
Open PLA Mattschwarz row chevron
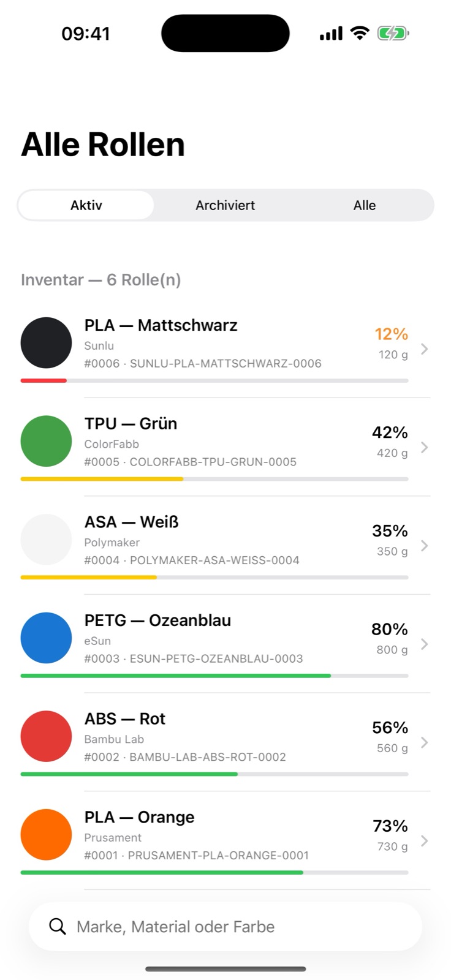coord(424,349)
